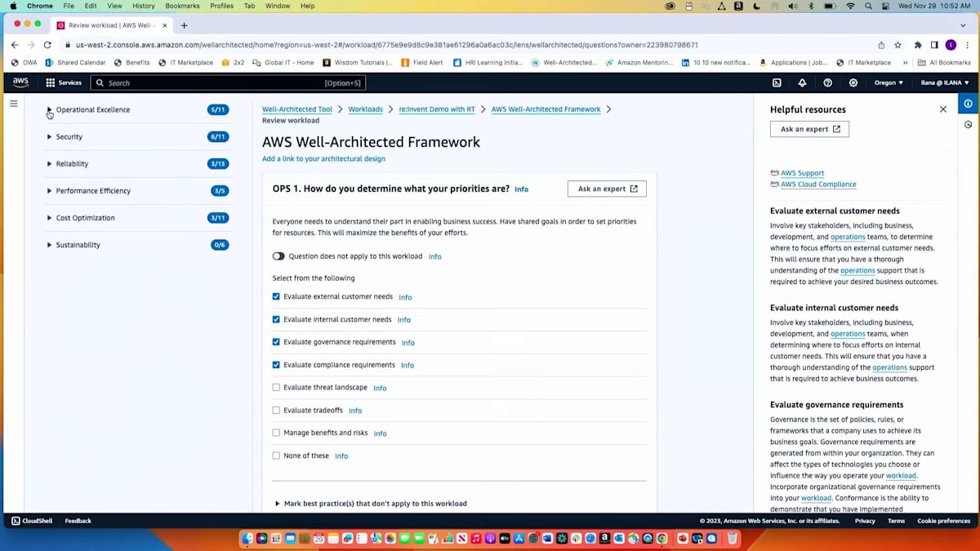
Task: Open Trash in the Dock
Action: pos(733,538)
